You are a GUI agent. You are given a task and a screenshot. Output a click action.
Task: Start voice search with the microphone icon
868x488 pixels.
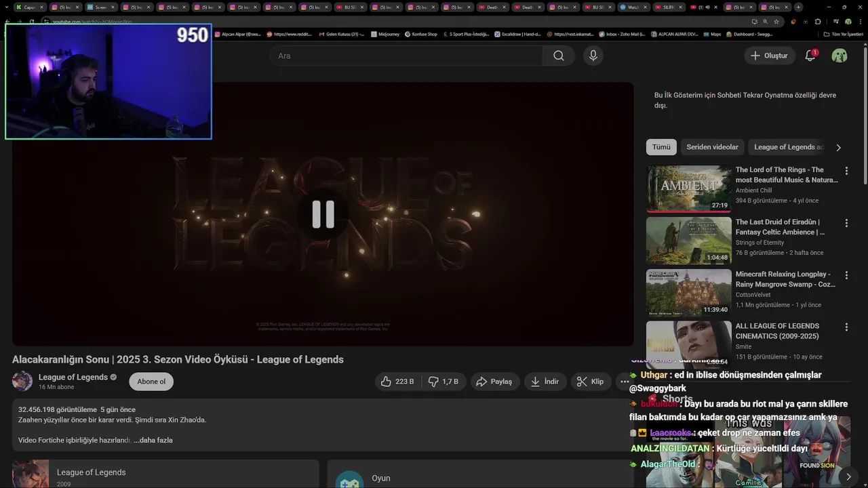click(x=593, y=56)
